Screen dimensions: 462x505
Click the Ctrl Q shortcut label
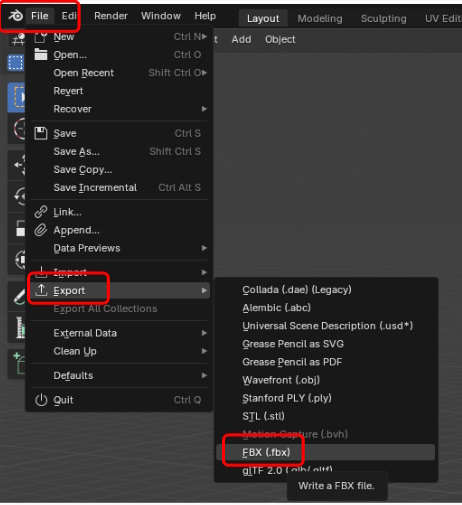click(x=187, y=400)
